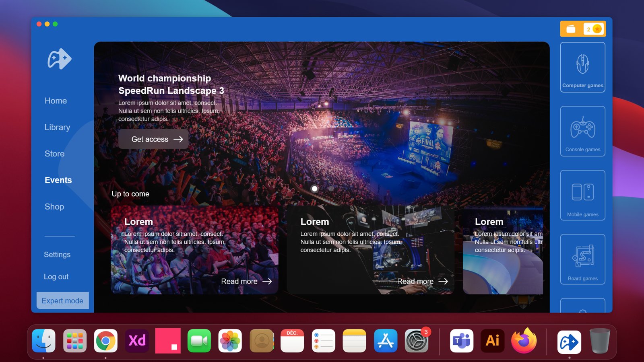Open the Contacts app in the dock
This screenshot has height=362, width=644.
pyautogui.click(x=262, y=341)
